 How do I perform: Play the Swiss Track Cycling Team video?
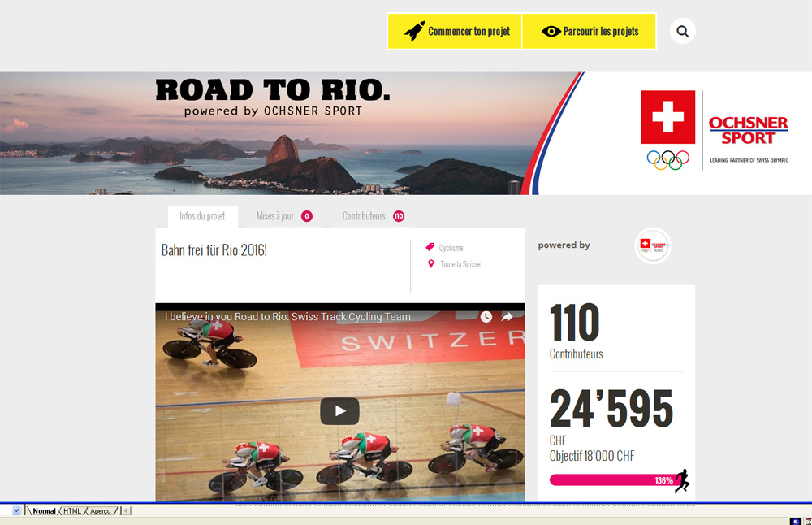coord(339,411)
